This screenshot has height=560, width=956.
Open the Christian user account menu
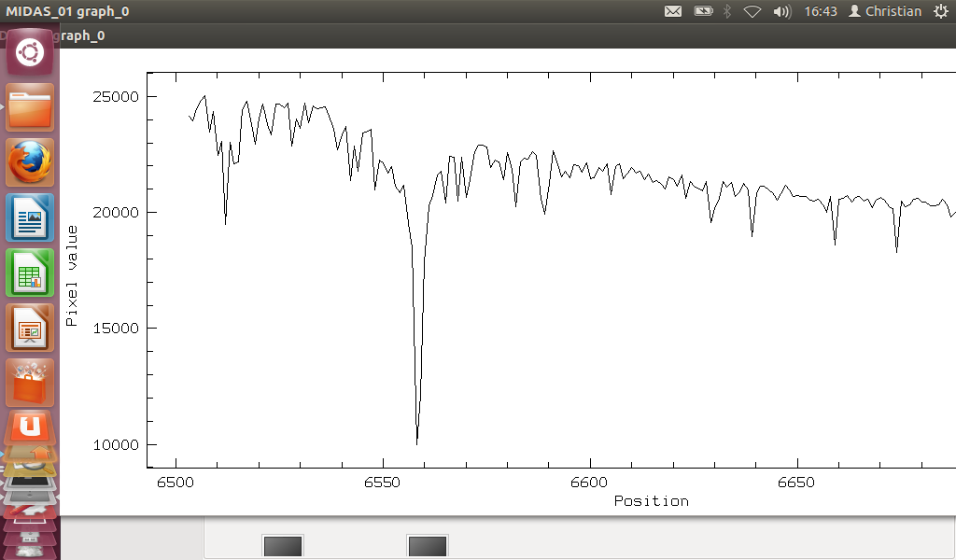tap(885, 11)
